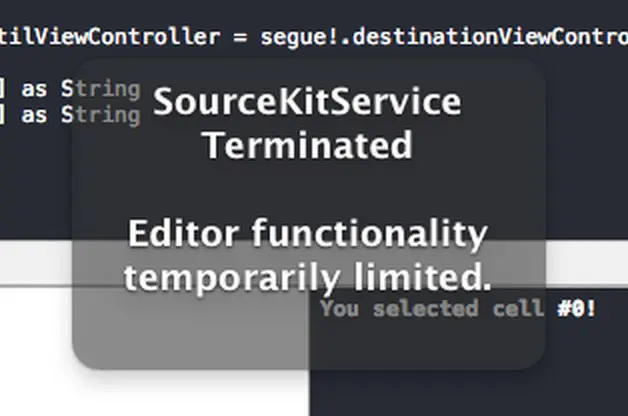The image size is (628, 416).
Task: Click 'String' on the second cast line
Action: [101, 116]
